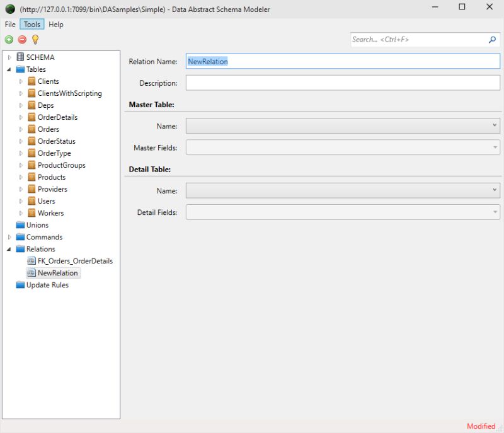Click the ClientsWithScripting table icon
This screenshot has height=433, width=504.
pos(31,93)
